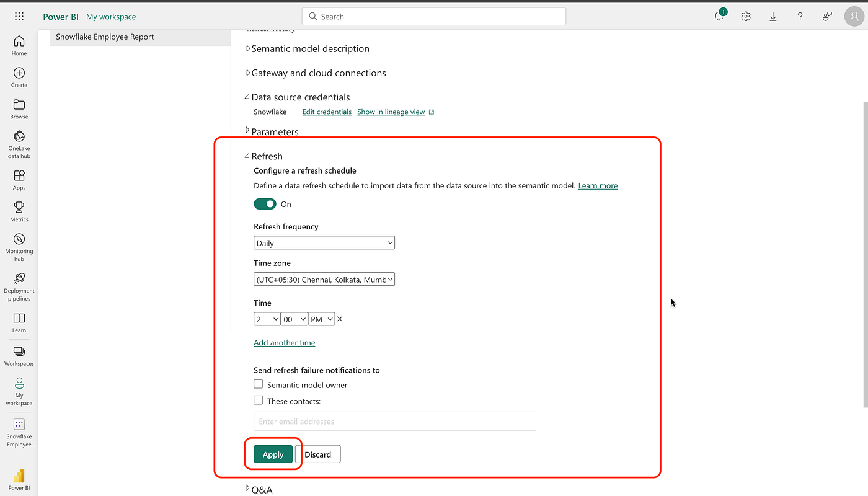
Task: Open the settings gear
Action: [746, 17]
